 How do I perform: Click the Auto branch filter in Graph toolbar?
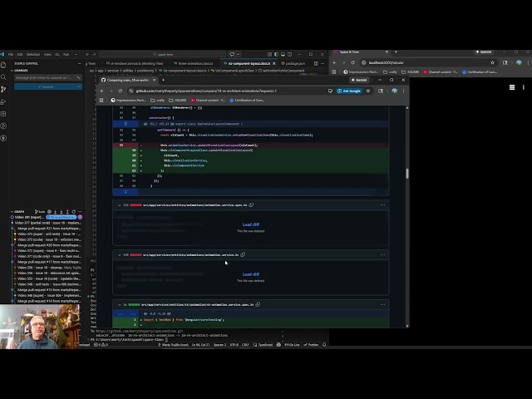pos(40,212)
